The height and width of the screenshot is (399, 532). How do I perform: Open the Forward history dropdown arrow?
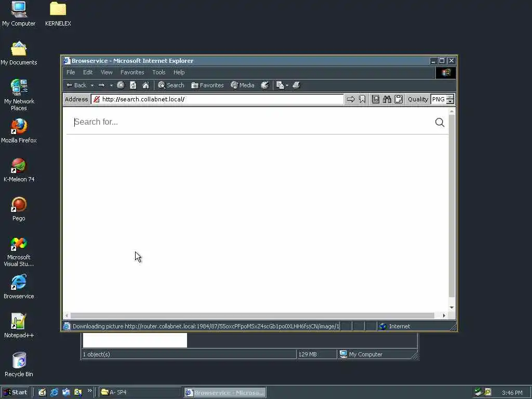pos(111,86)
